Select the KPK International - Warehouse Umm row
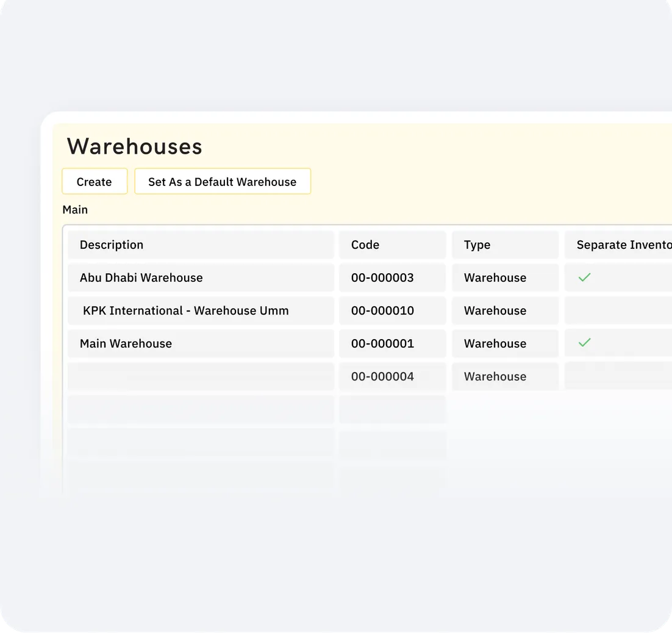Viewport: 672px width, 633px height. [x=201, y=310]
